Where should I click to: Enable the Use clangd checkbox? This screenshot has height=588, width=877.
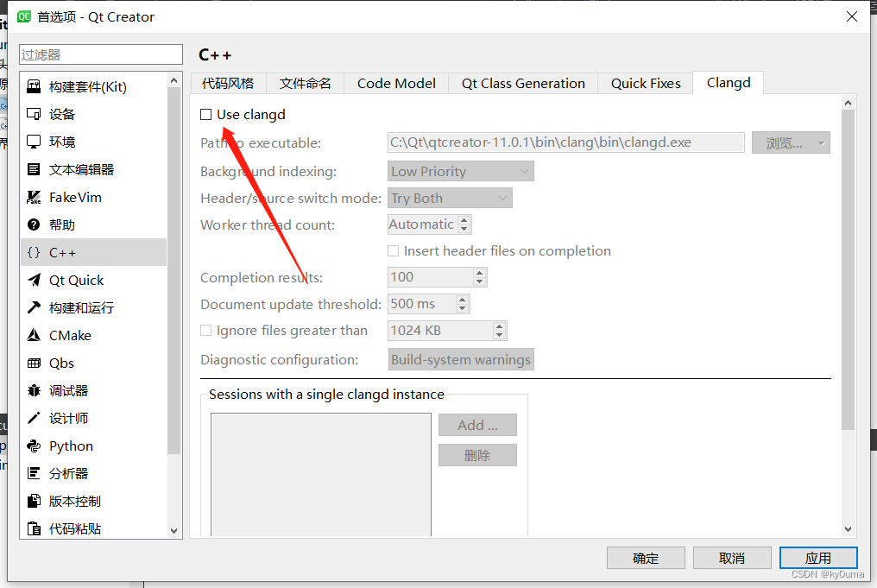pyautogui.click(x=205, y=115)
